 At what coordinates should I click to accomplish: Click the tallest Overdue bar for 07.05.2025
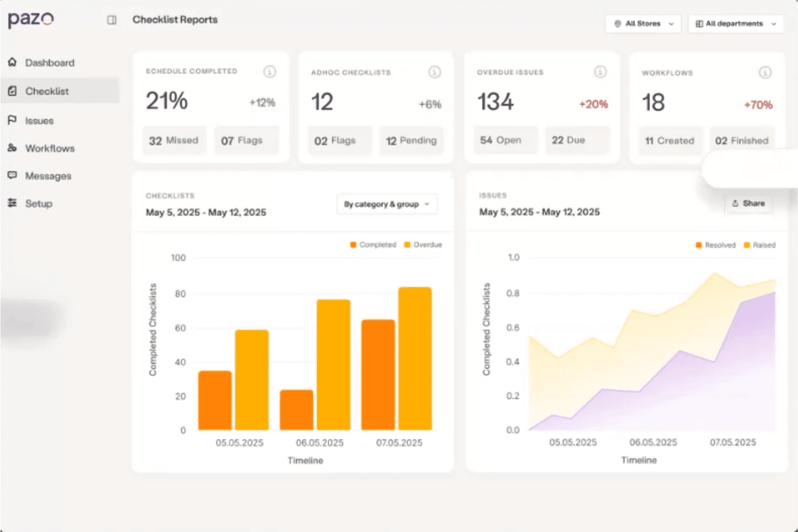pos(415,358)
